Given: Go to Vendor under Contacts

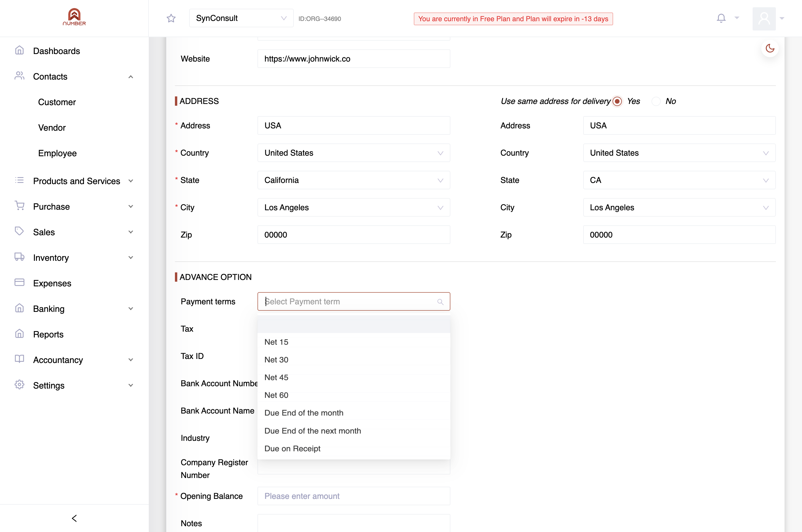Looking at the screenshot, I should tap(52, 127).
